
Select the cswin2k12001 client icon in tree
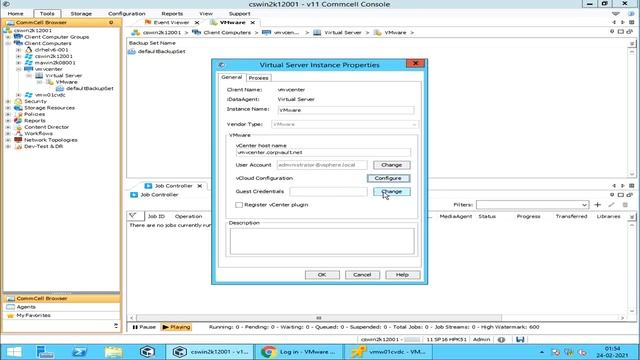(x=29, y=56)
